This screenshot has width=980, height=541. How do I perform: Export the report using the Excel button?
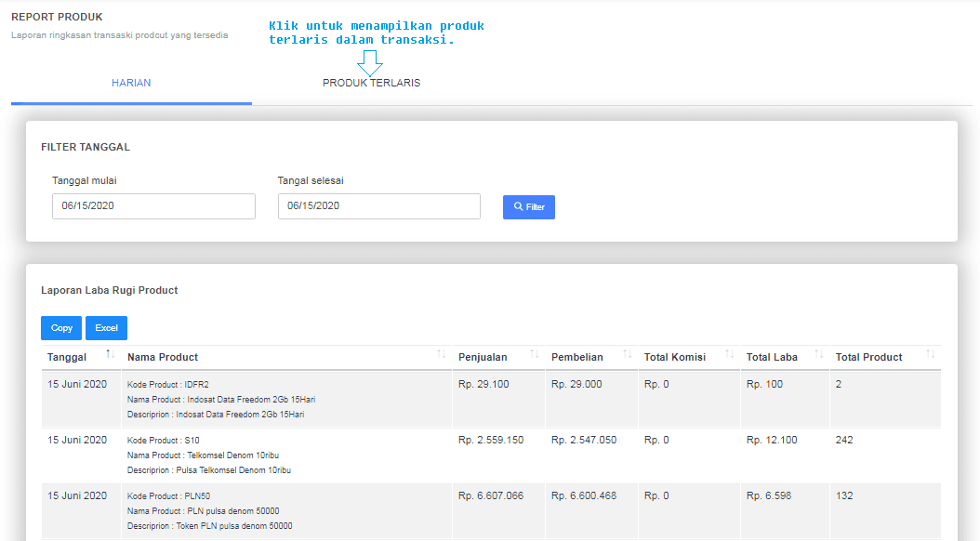106,328
